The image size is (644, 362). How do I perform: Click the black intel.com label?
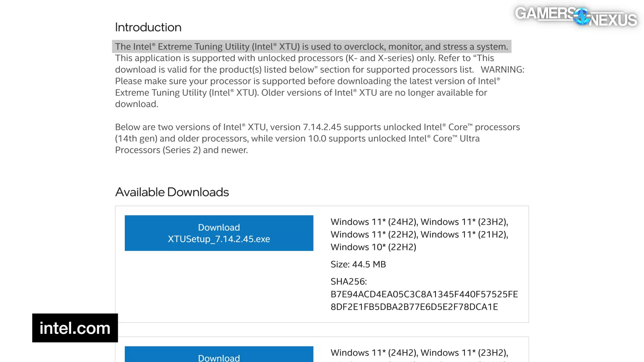[x=75, y=328]
